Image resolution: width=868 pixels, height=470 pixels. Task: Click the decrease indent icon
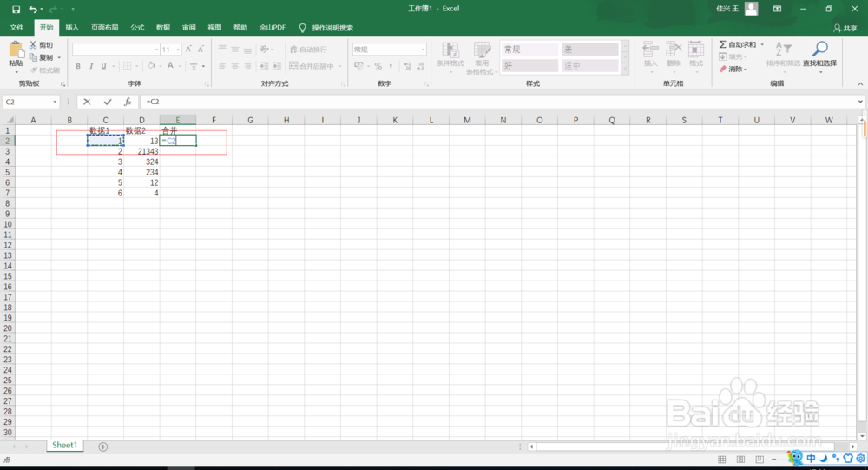pyautogui.click(x=264, y=66)
